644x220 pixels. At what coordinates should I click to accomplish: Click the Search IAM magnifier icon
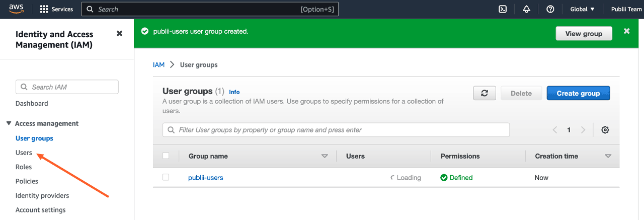pyautogui.click(x=24, y=87)
